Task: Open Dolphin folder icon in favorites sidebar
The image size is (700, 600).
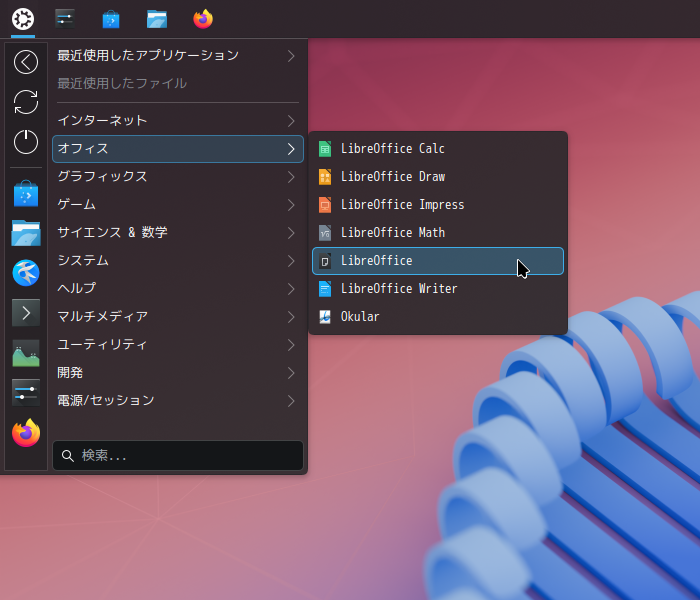Action: (26, 233)
